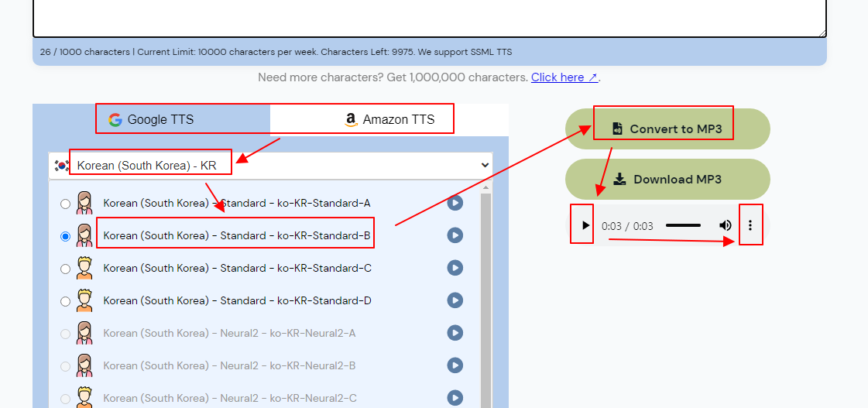Image resolution: width=868 pixels, height=408 pixels.
Task: Play the ko-KR-Neural2-B voice preview
Action: coord(455,366)
